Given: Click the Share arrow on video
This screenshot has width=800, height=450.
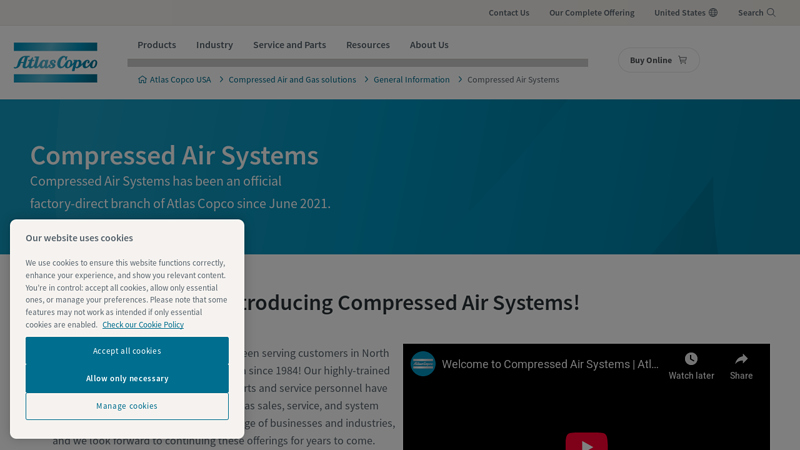Looking at the screenshot, I should 741,359.
